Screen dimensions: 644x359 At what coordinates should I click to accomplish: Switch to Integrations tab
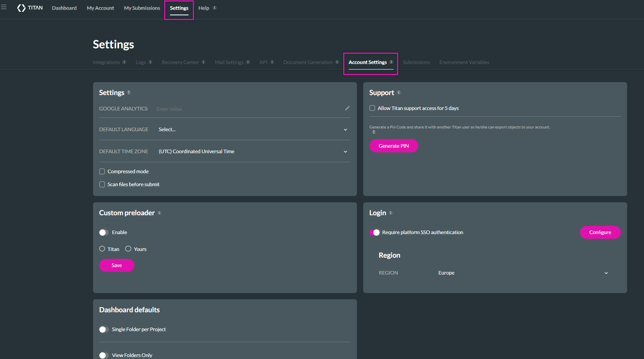(x=106, y=62)
